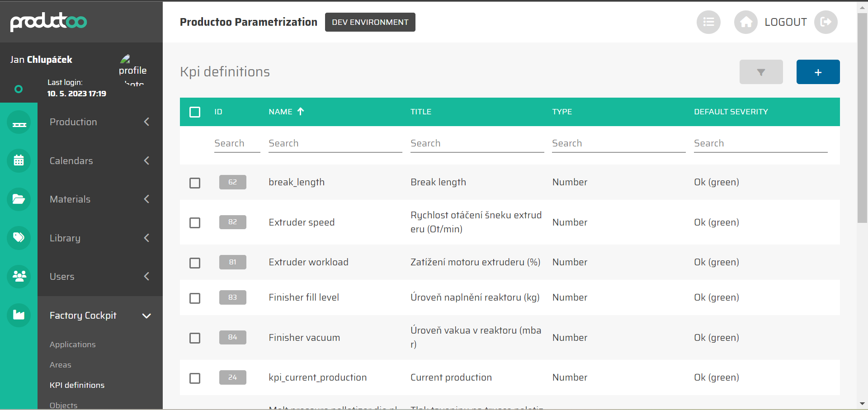Click the Materials folder icon
Viewport: 868px width, 410px height.
tap(19, 199)
